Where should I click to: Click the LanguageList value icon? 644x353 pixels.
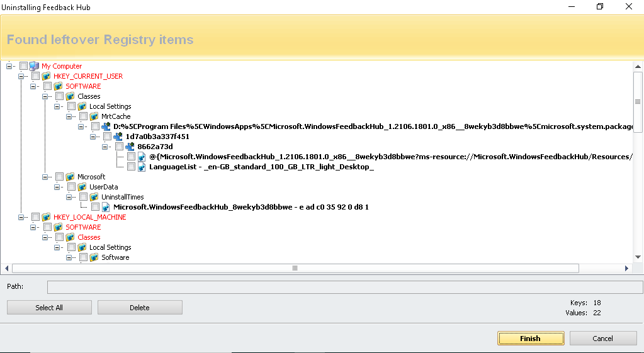[142, 167]
